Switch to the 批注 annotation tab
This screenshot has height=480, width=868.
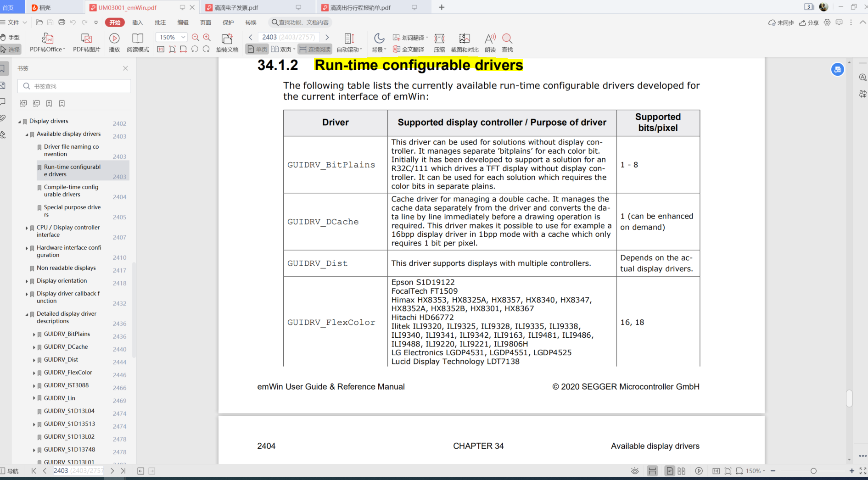pyautogui.click(x=160, y=22)
